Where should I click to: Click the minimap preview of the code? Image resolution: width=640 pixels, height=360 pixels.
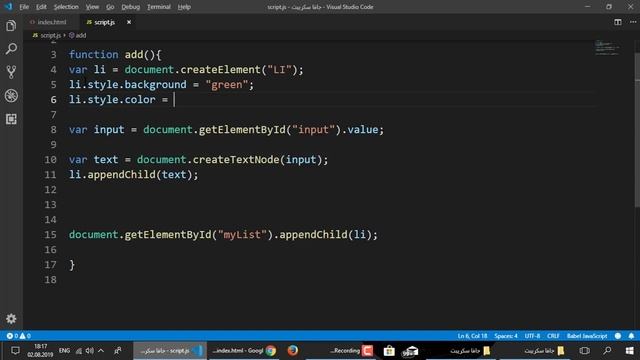(607, 47)
